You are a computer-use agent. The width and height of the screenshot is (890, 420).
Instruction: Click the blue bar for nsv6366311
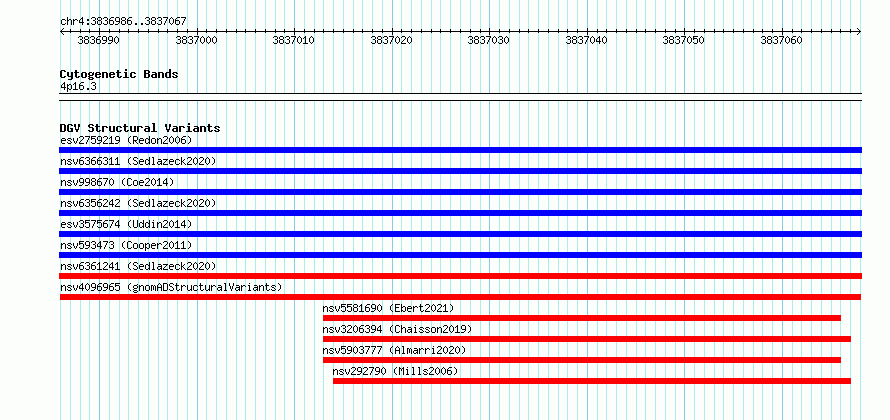pos(460,171)
